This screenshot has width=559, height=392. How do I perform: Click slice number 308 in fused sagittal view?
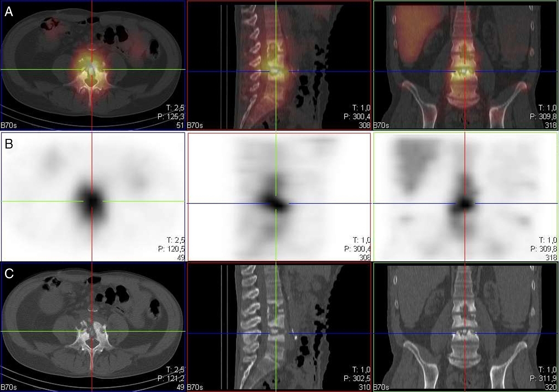pos(364,126)
